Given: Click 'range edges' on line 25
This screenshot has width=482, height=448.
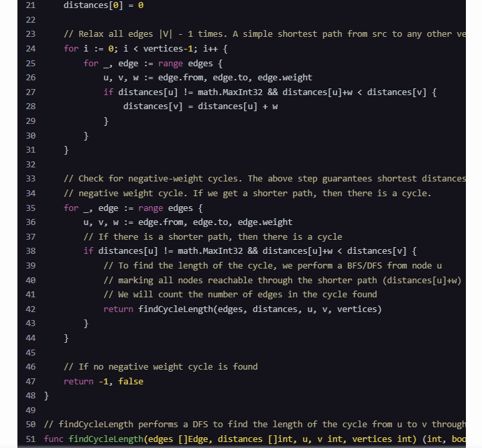Looking at the screenshot, I should (186, 63).
